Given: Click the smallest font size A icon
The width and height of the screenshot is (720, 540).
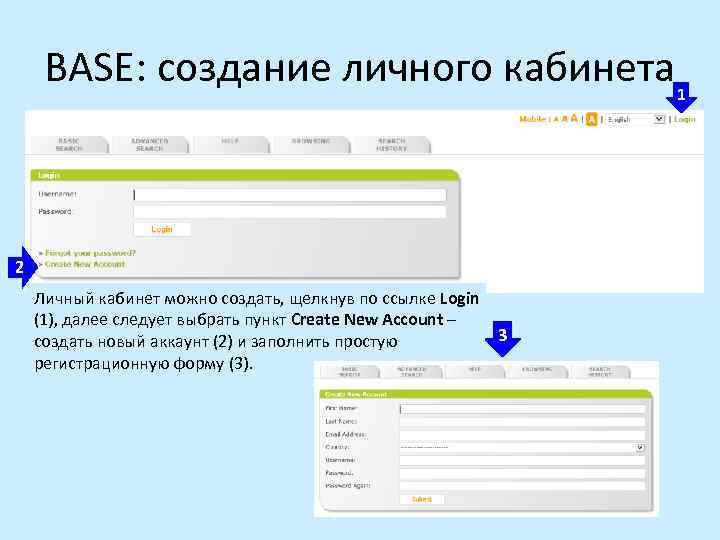Looking at the screenshot, I should pyautogui.click(x=556, y=120).
